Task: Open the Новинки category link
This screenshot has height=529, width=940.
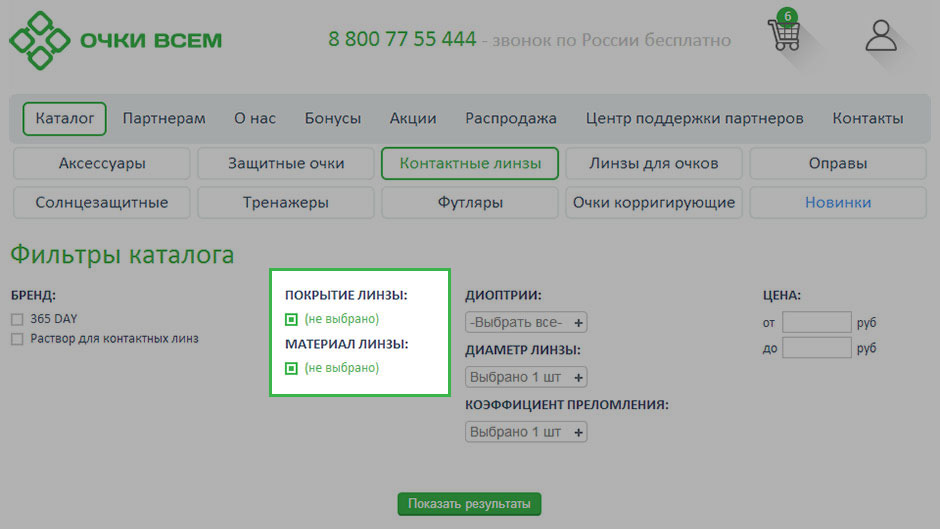Action: pyautogui.click(x=838, y=202)
